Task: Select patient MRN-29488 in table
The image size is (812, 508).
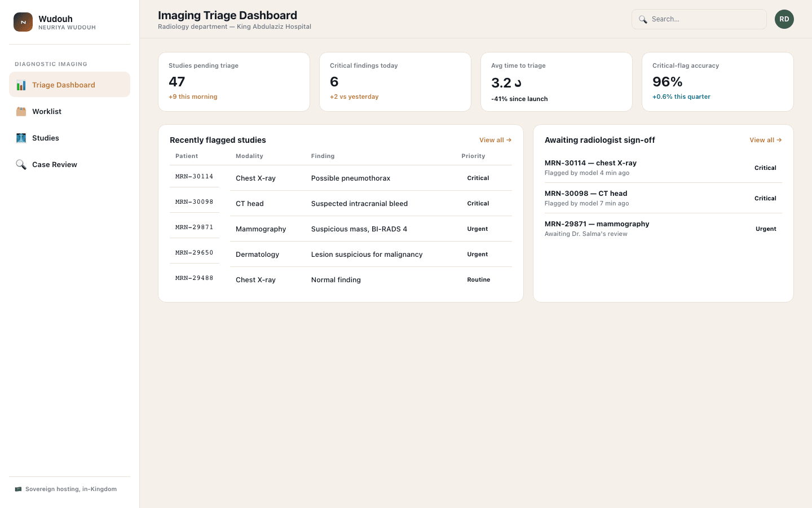Action: pyautogui.click(x=194, y=278)
